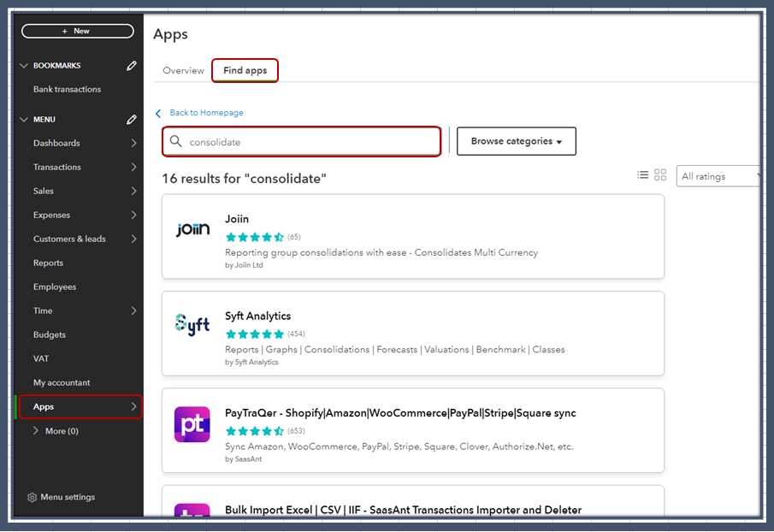Click the Syft (454) review count

pos(296,334)
